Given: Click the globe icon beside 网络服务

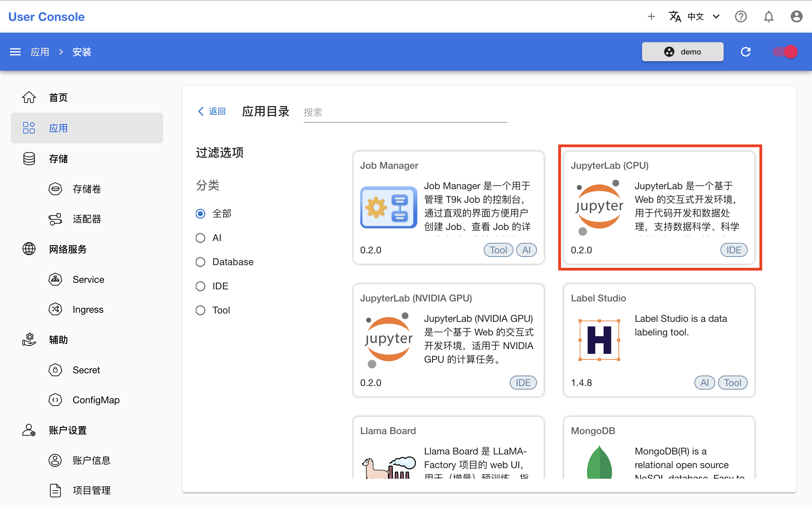Looking at the screenshot, I should 29,249.
